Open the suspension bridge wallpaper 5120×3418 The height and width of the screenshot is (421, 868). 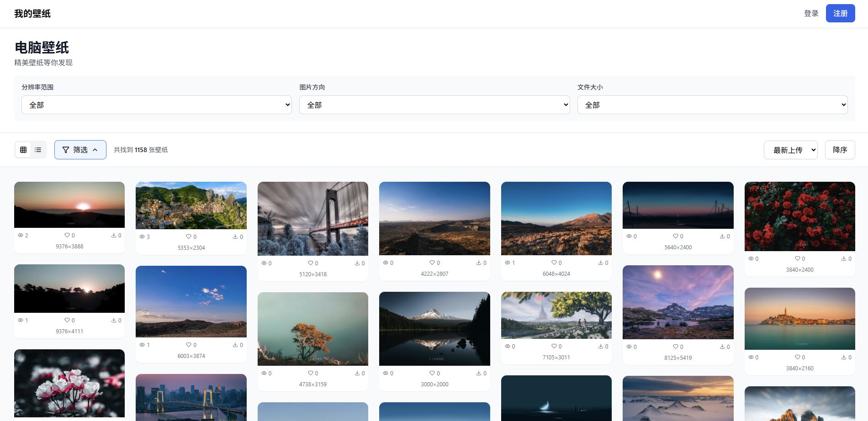(313, 219)
